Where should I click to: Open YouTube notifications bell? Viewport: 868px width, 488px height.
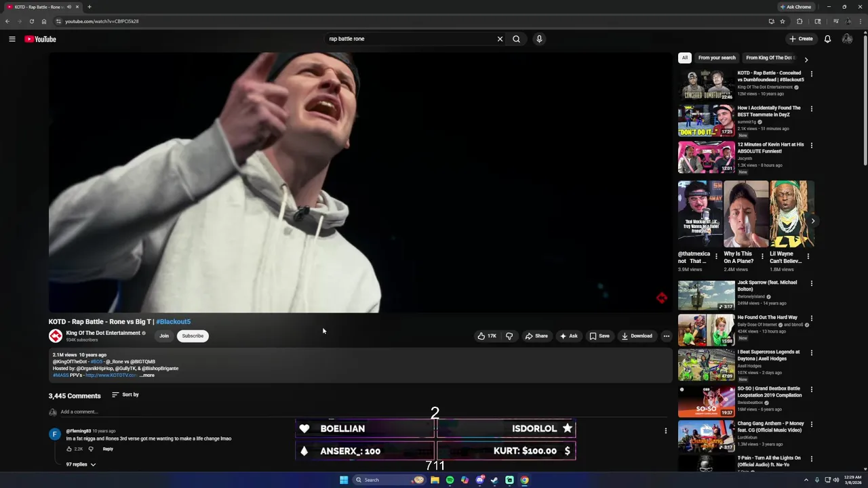click(827, 39)
